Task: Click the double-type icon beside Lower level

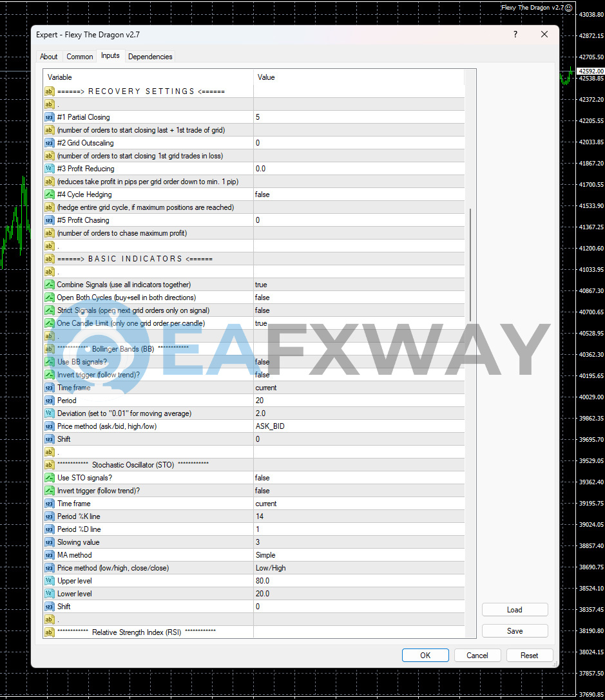Action: click(x=49, y=594)
